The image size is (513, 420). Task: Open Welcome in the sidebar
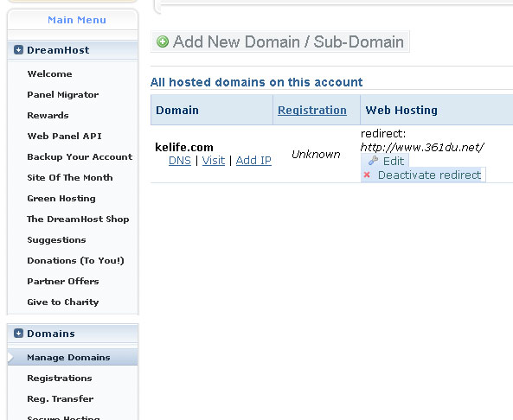(x=49, y=73)
